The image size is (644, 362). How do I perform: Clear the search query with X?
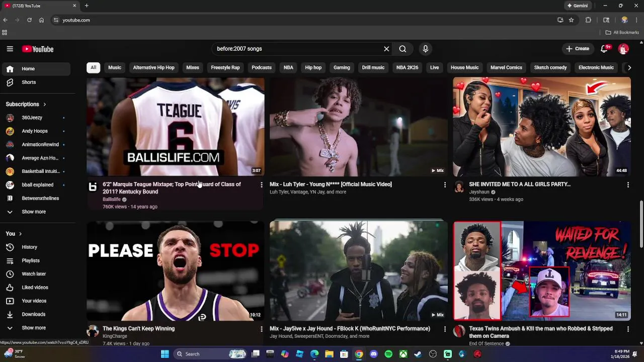click(386, 49)
